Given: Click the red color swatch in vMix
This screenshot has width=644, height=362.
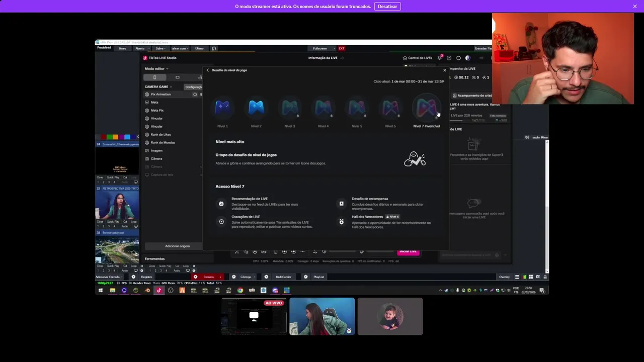Looking at the screenshot, I should pyautogui.click(x=103, y=137).
